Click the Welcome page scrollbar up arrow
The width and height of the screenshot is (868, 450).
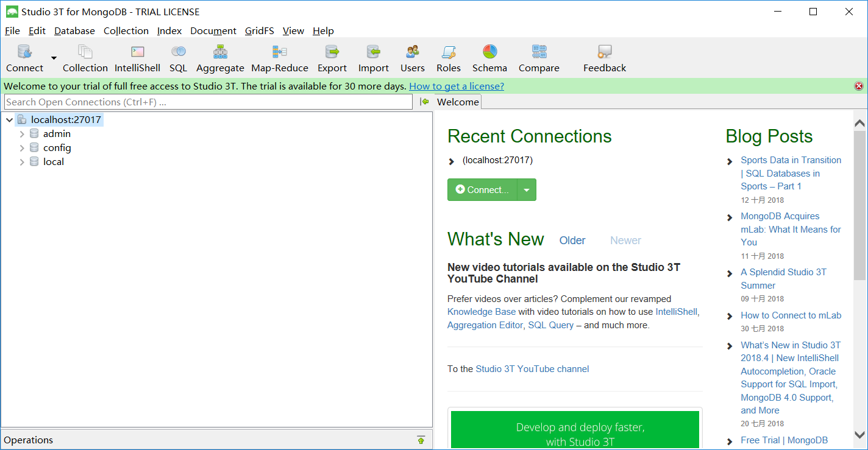pos(859,123)
